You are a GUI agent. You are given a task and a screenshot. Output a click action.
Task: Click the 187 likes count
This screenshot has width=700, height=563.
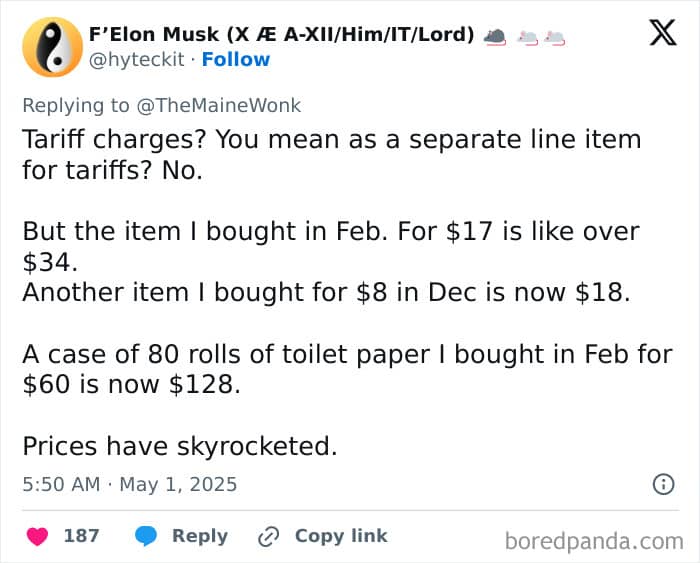81,536
